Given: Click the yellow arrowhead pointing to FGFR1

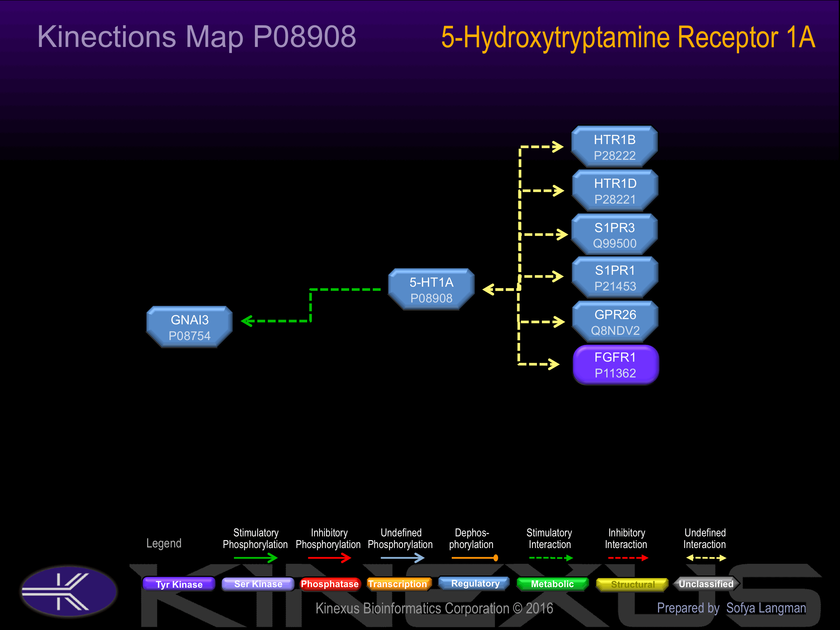Looking at the screenshot, I should [x=554, y=364].
